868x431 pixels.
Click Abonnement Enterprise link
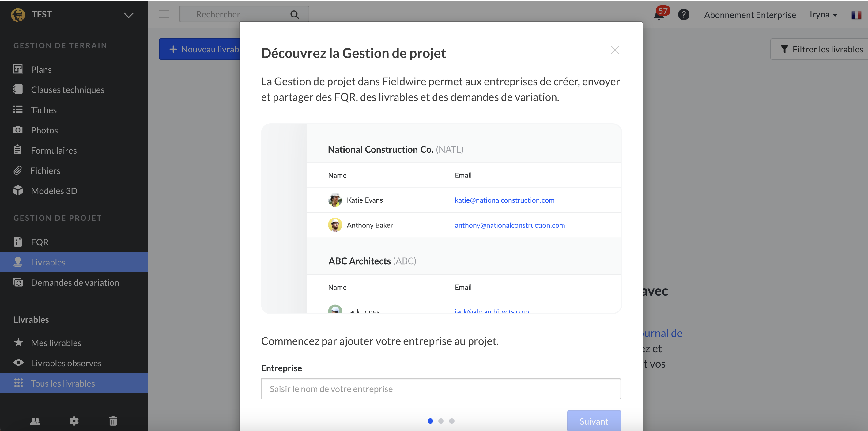click(x=750, y=15)
